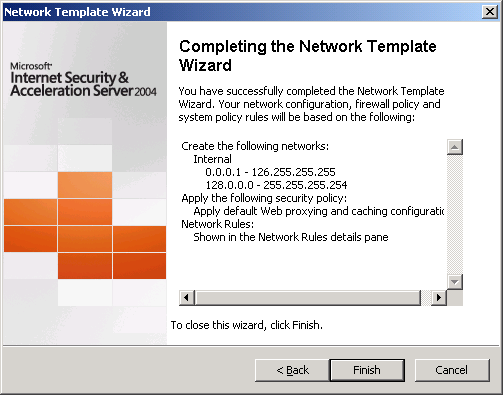
Task: Click the 'Network Rules:' heading line
Action: click(217, 224)
